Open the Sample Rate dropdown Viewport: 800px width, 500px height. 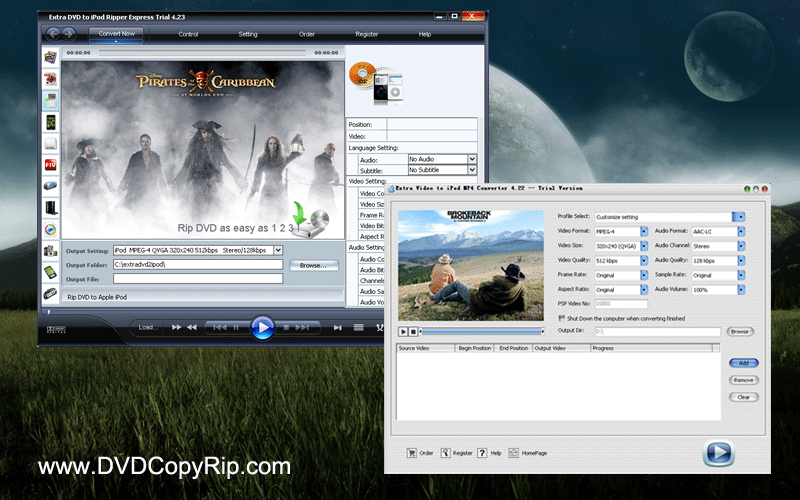[741, 275]
